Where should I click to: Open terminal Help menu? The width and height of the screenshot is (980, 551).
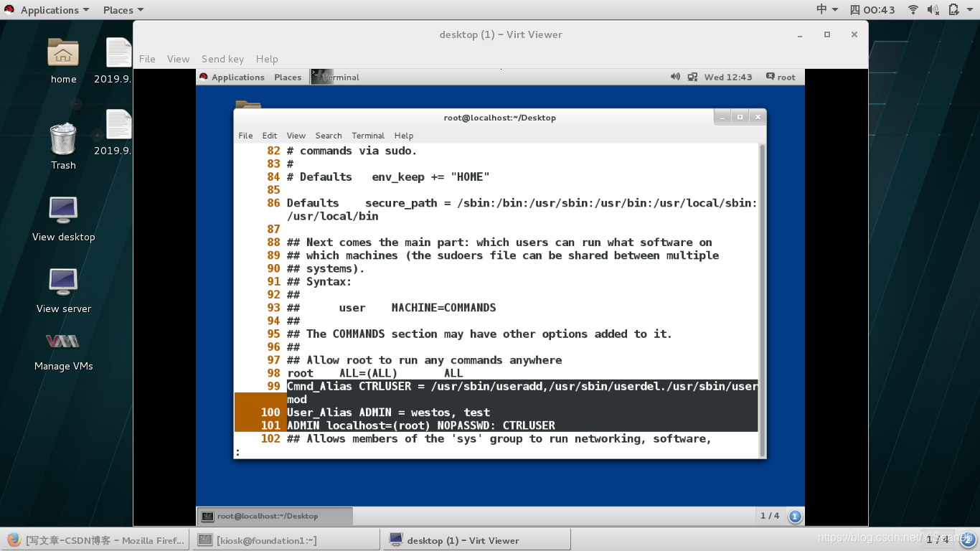[x=404, y=135]
